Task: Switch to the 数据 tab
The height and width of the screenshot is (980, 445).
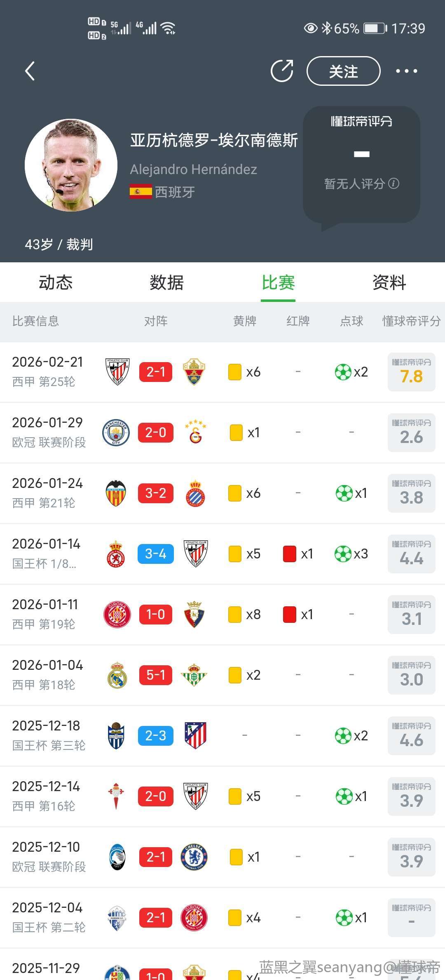Action: point(166,283)
